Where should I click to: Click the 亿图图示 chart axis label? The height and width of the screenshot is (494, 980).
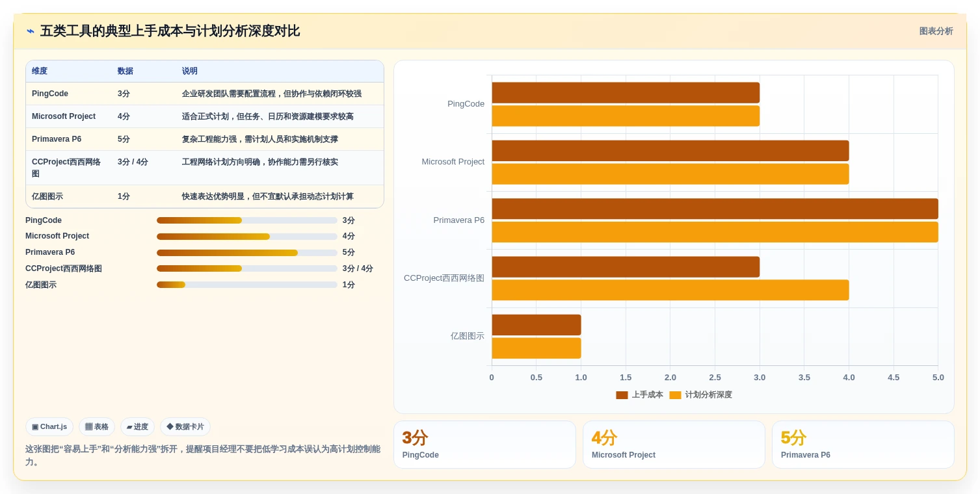(x=468, y=336)
